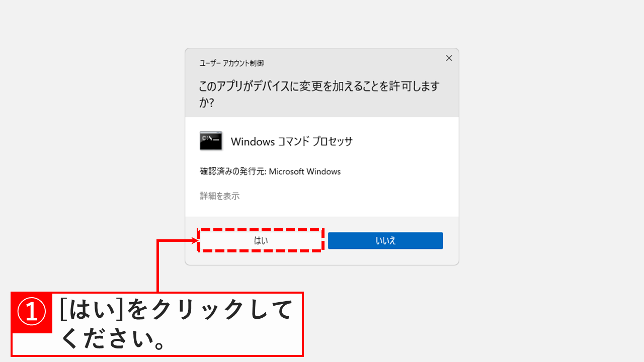Click the circled number ① badge
644x362 pixels.
tap(32, 312)
